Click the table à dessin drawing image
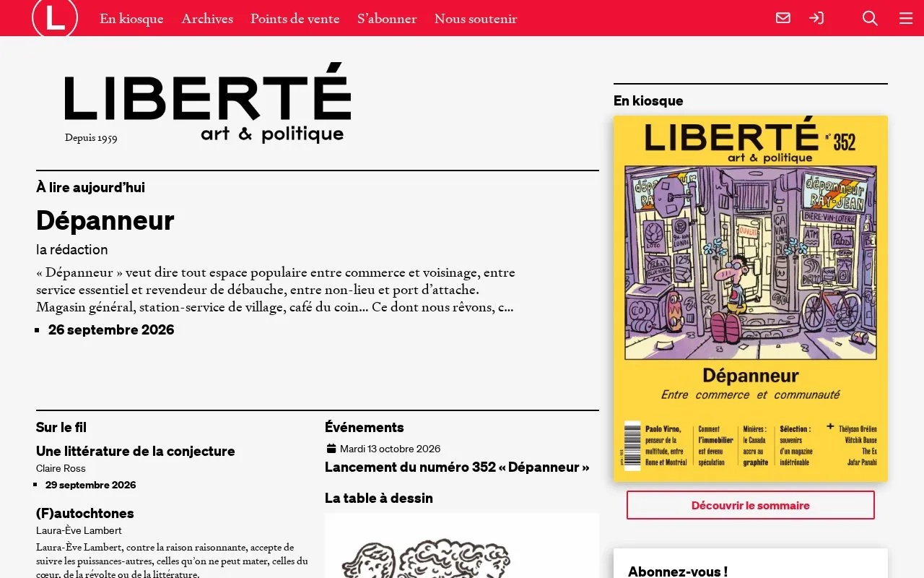 tap(462, 545)
